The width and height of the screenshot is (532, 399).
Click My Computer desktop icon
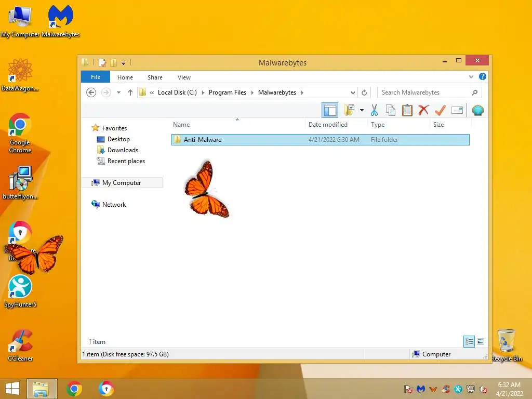(x=20, y=21)
